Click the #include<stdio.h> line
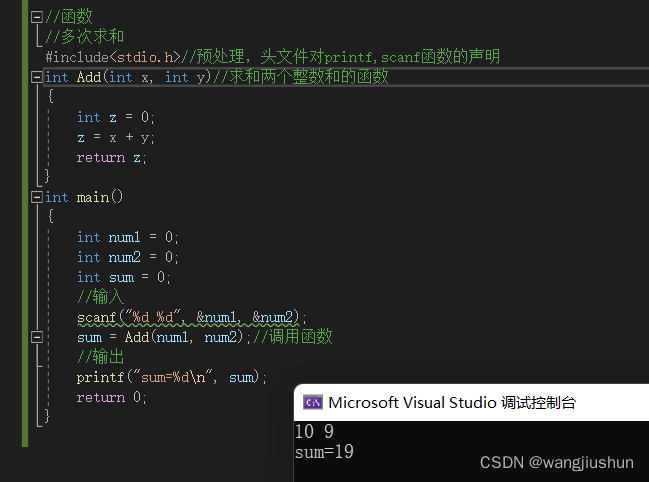Viewport: 649px width, 482px height. click(x=273, y=57)
